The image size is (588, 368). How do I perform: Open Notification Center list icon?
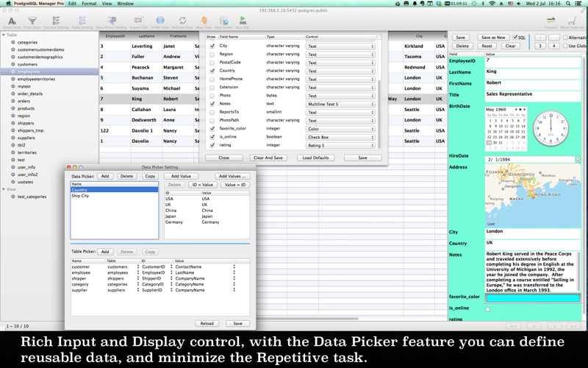(x=580, y=4)
